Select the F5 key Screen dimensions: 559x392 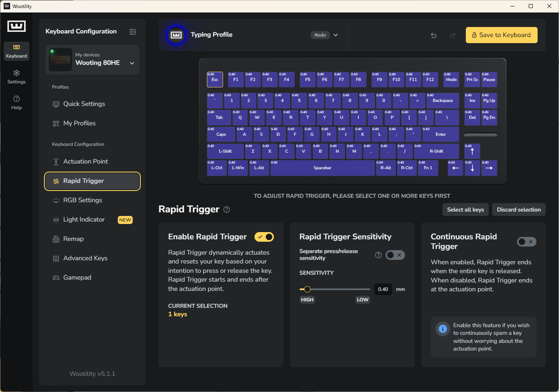[x=308, y=79]
